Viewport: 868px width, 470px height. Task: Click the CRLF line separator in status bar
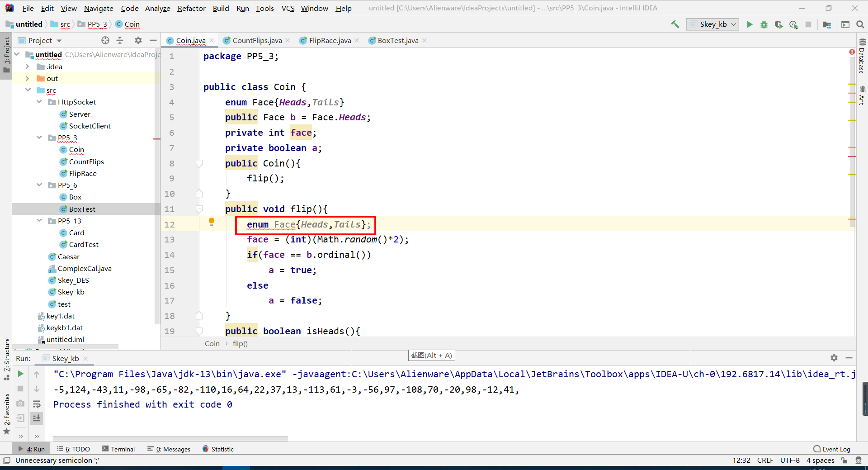click(x=765, y=460)
